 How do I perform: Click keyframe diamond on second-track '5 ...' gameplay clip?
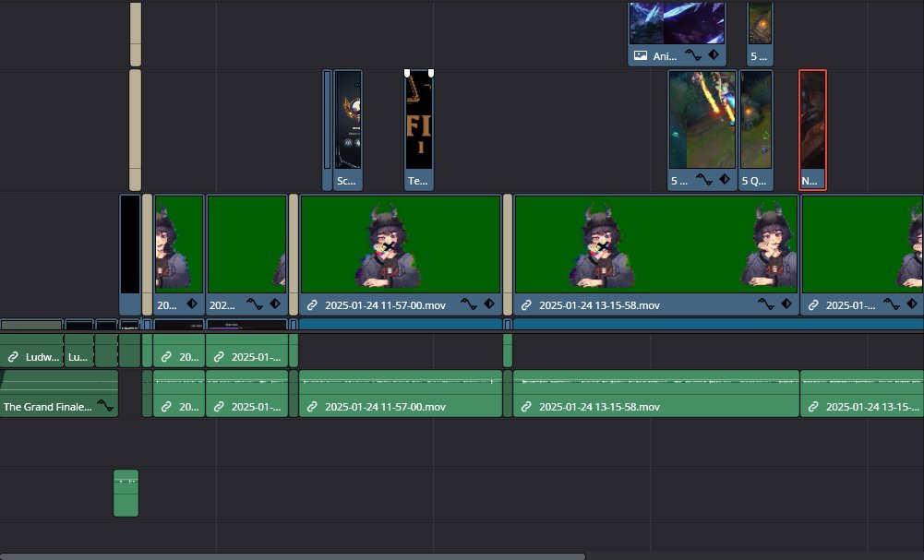pyautogui.click(x=725, y=179)
